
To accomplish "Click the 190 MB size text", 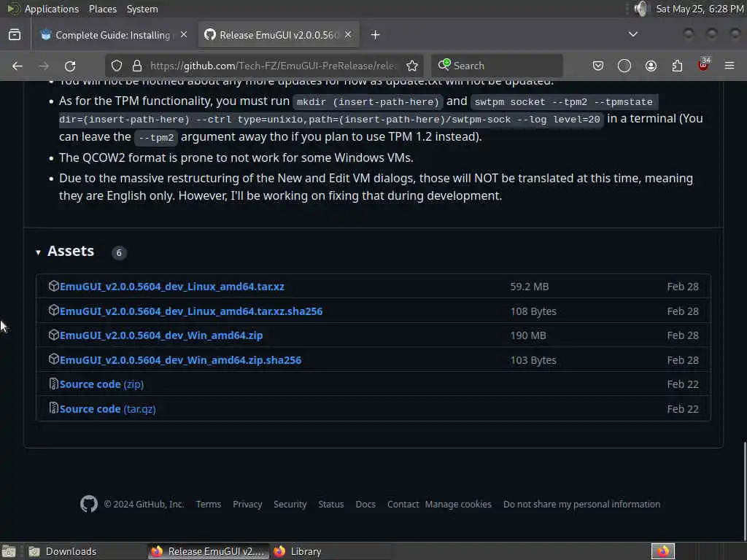I will point(528,335).
